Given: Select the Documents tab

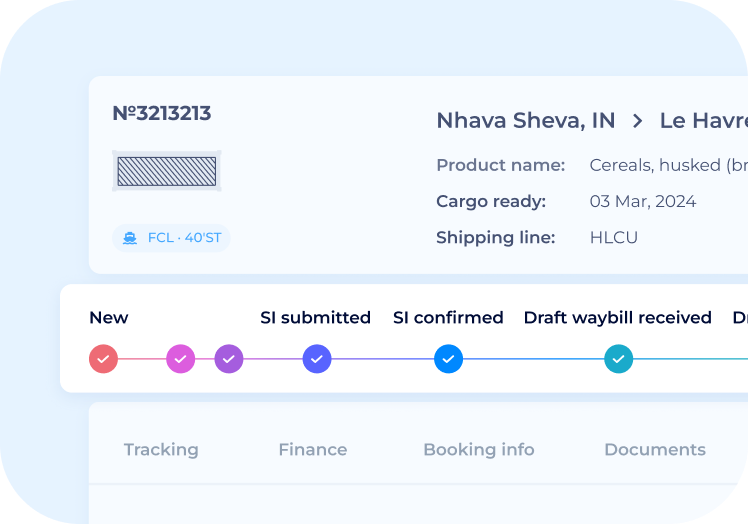Looking at the screenshot, I should tap(655, 450).
